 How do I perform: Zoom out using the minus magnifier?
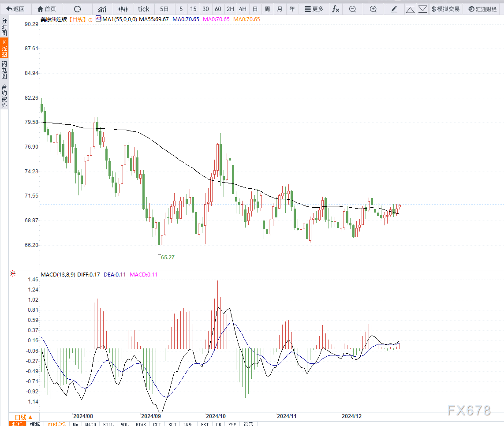[x=352, y=9]
